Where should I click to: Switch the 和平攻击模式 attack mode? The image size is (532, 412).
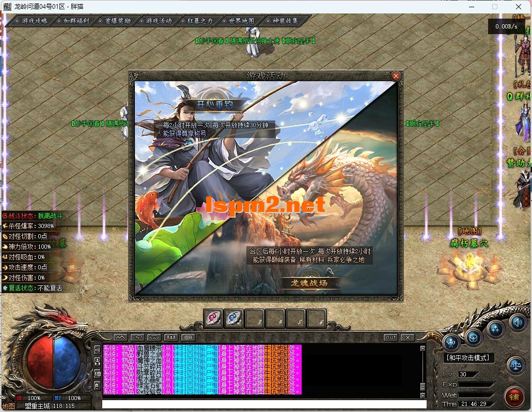click(468, 358)
